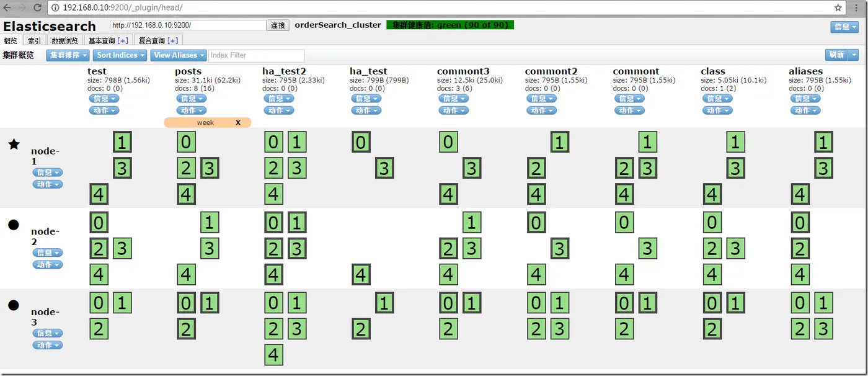Viewport: 868px width, 376px height.
Task: Switch to the 索引 indices tab
Action: pos(35,40)
